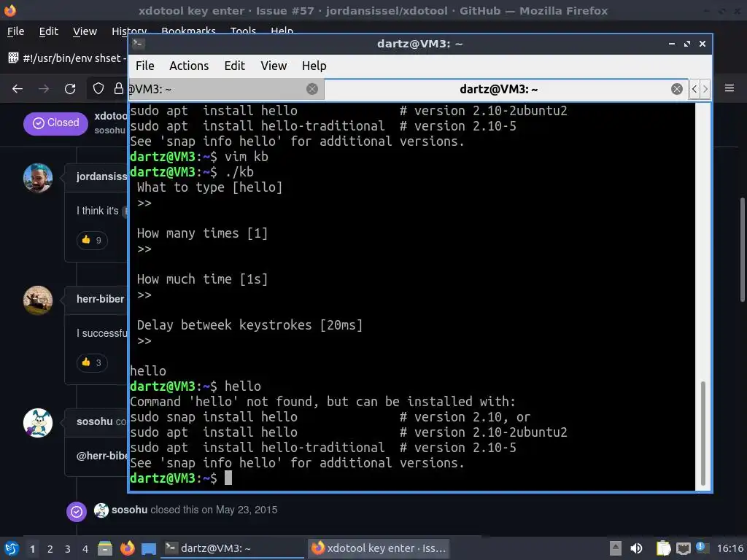Launch Firefox from taskbar quick launch
The width and height of the screenshot is (747, 560).
[127, 548]
